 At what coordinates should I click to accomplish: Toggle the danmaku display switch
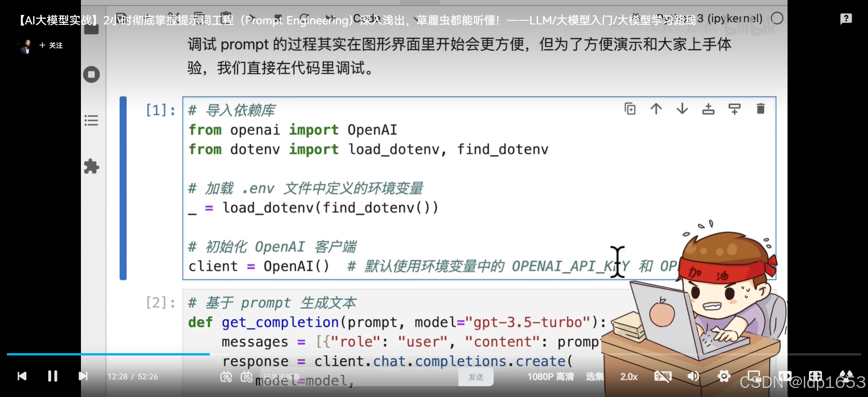[x=226, y=377]
